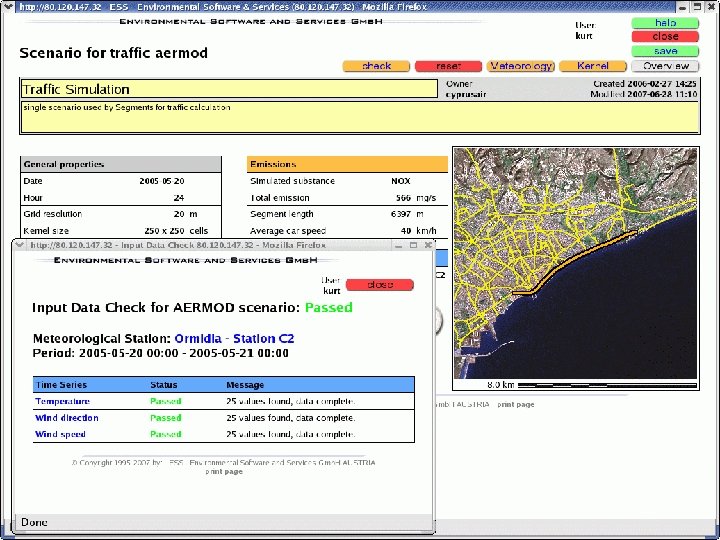720x540 pixels.
Task: Open the Overview button
Action: click(665, 66)
